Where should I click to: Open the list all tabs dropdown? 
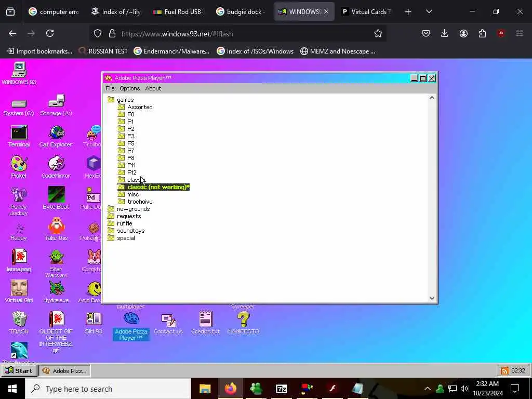429,11
